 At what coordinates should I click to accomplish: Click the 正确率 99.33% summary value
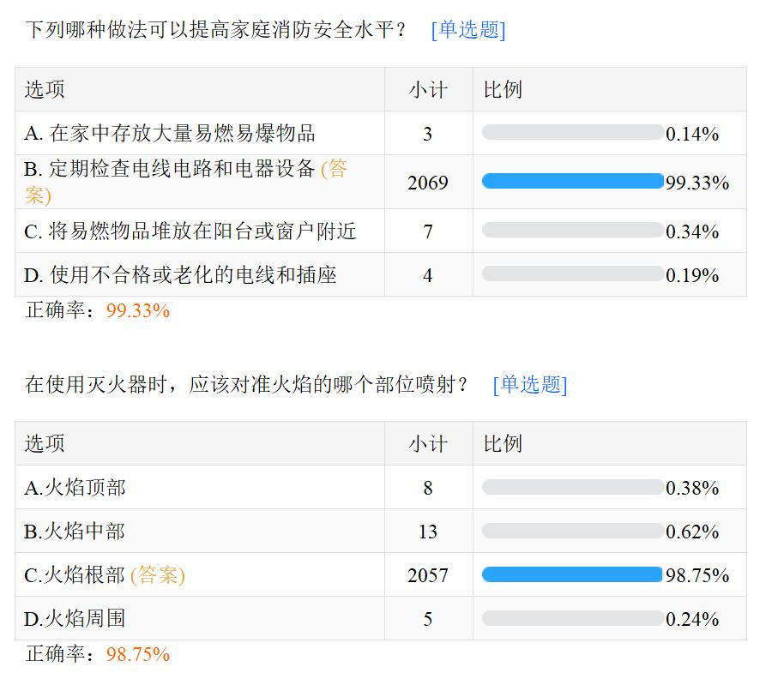tap(138, 311)
